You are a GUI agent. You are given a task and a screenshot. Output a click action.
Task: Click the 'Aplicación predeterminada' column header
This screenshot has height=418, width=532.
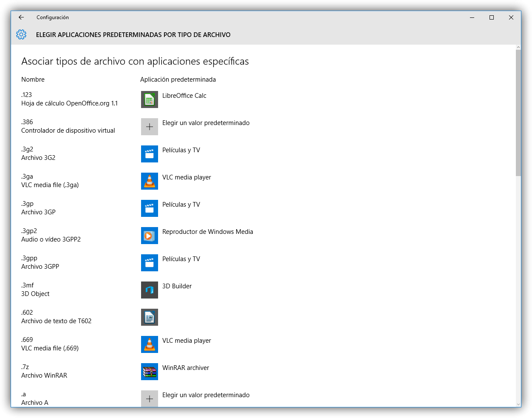(x=178, y=80)
